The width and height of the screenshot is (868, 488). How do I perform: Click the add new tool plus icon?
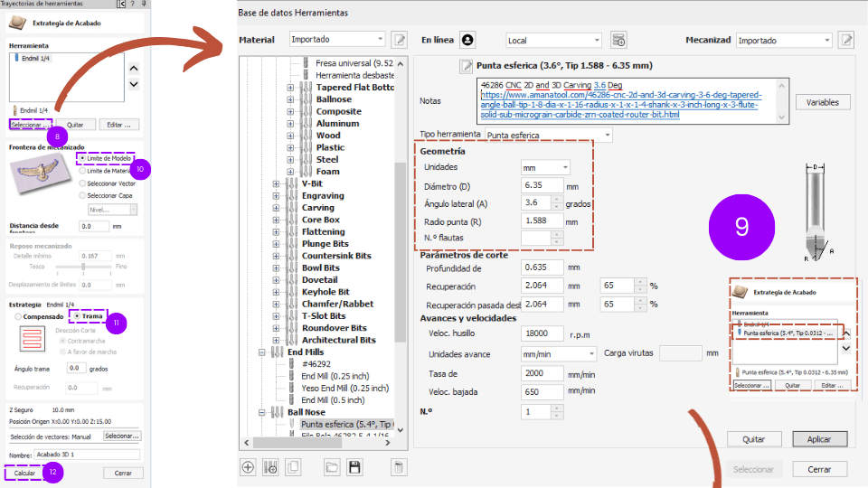(x=248, y=467)
